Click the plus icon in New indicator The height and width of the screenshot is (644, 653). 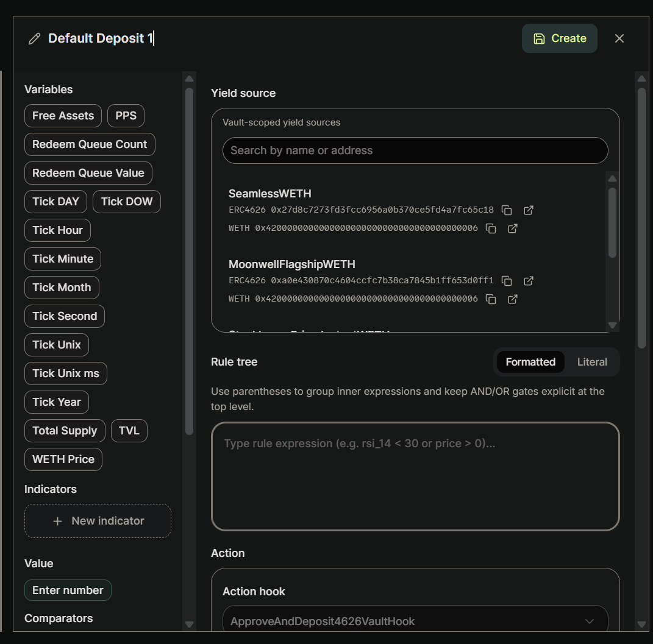click(57, 521)
